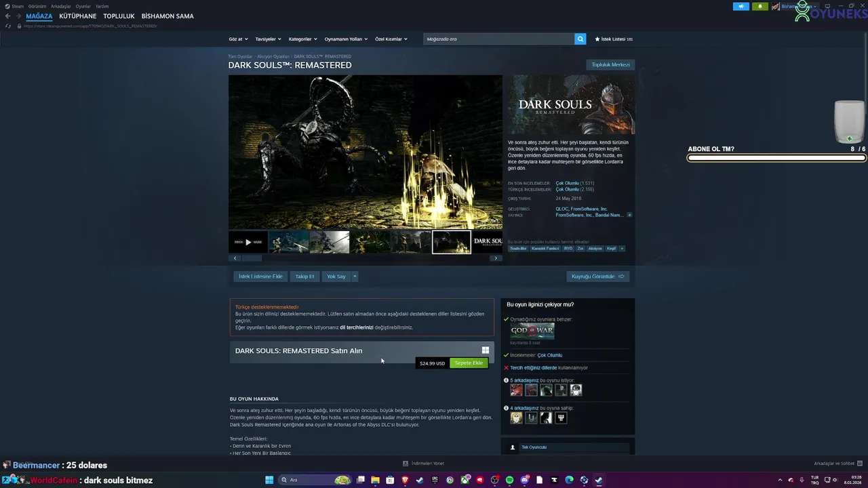Open Spotify from taskbar
868x488 pixels.
pyautogui.click(x=509, y=480)
